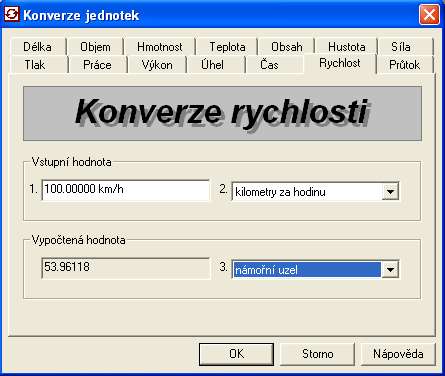The height and width of the screenshot is (376, 445).
Task: Switch to the Průtok tab
Action: pos(404,65)
